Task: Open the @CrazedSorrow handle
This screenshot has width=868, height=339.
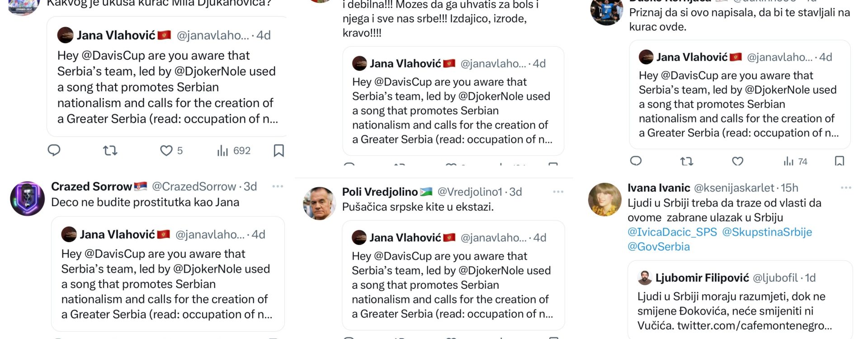Action: point(194,186)
